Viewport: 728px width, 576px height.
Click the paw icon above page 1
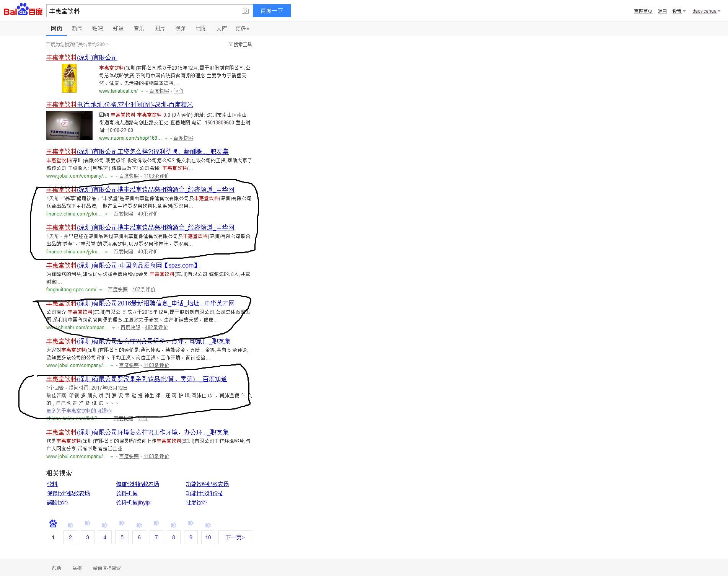point(53,523)
